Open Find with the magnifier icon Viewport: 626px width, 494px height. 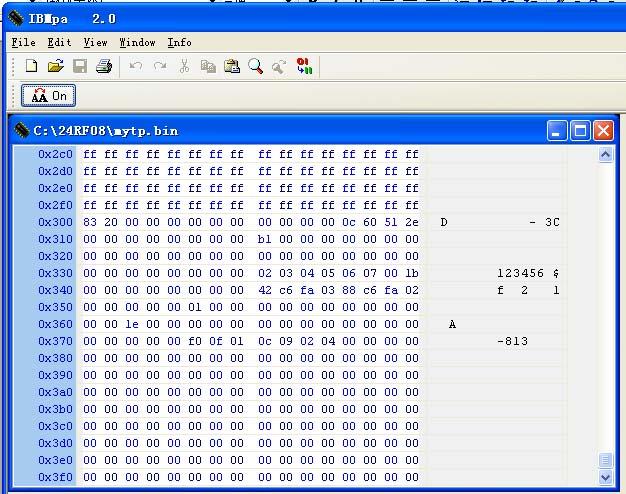click(256, 66)
